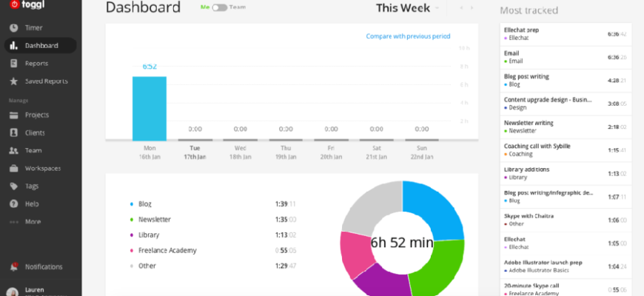Select the Sun 22nd Jan day label
The height and width of the screenshot is (296, 644).
(x=421, y=152)
